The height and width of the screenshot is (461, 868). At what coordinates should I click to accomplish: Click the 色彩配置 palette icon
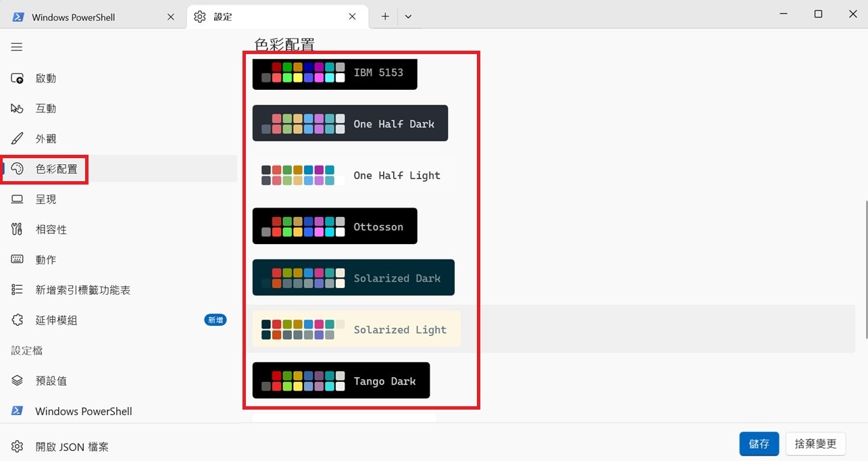[18, 169]
